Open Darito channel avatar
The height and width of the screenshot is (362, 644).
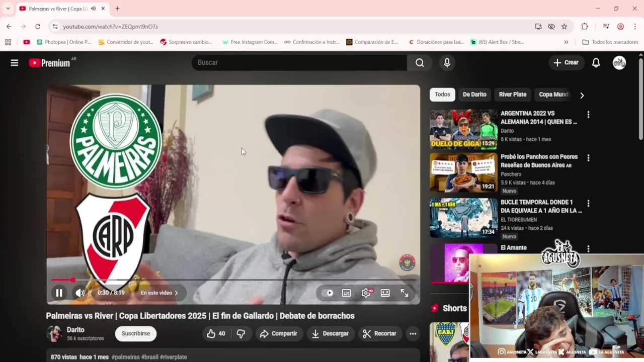click(x=54, y=334)
